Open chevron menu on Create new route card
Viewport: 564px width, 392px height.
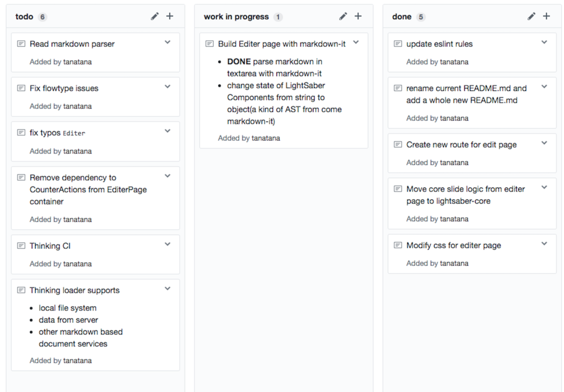pyautogui.click(x=544, y=143)
